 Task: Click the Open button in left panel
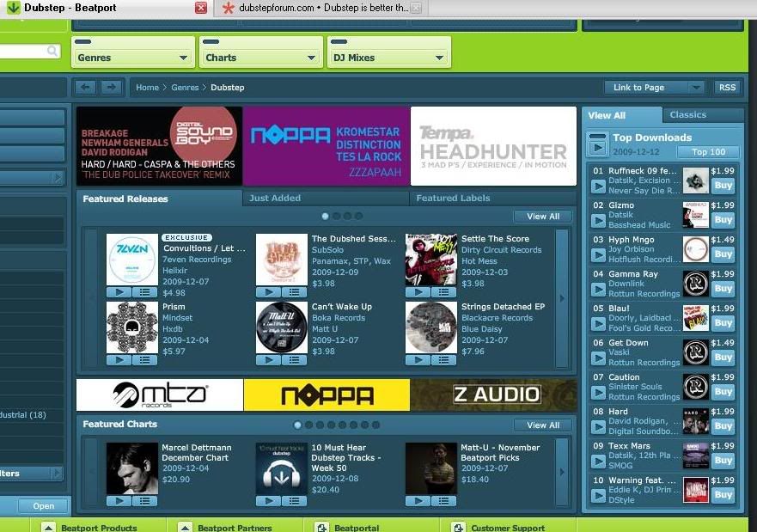tap(44, 506)
